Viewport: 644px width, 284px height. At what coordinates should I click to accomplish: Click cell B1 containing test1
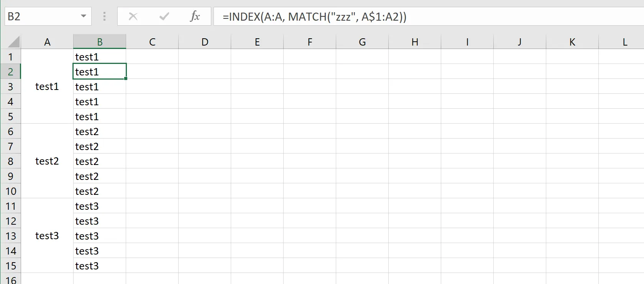[100, 57]
